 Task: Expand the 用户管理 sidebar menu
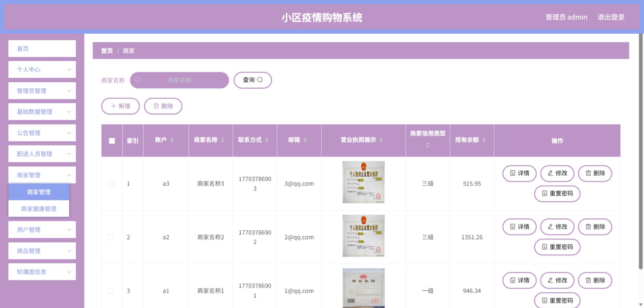pos(42,230)
